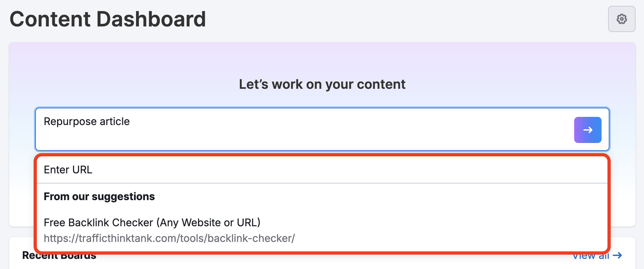
Task: Click the trafficthinktank.com suggested link
Action: tap(169, 238)
